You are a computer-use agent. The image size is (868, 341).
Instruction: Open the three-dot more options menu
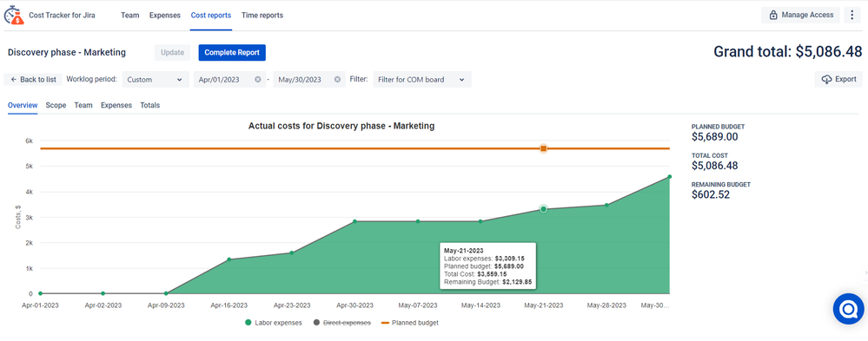coord(852,15)
